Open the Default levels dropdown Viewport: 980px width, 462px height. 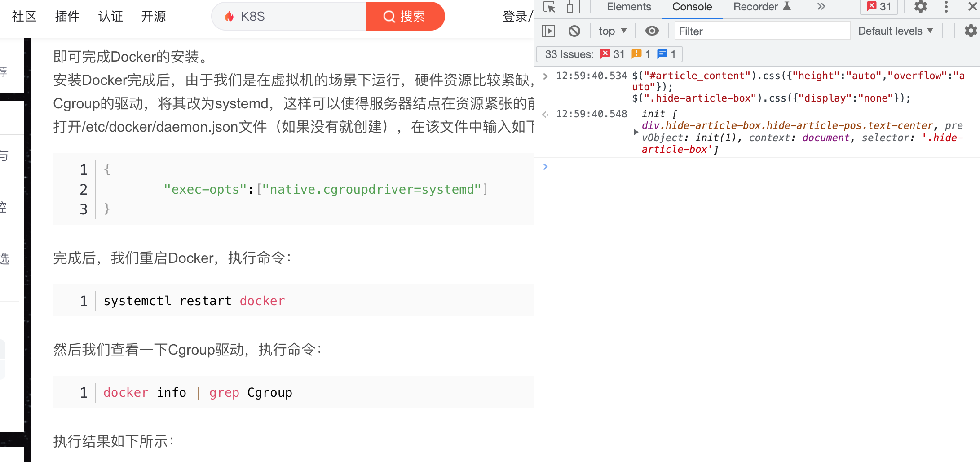pyautogui.click(x=896, y=31)
